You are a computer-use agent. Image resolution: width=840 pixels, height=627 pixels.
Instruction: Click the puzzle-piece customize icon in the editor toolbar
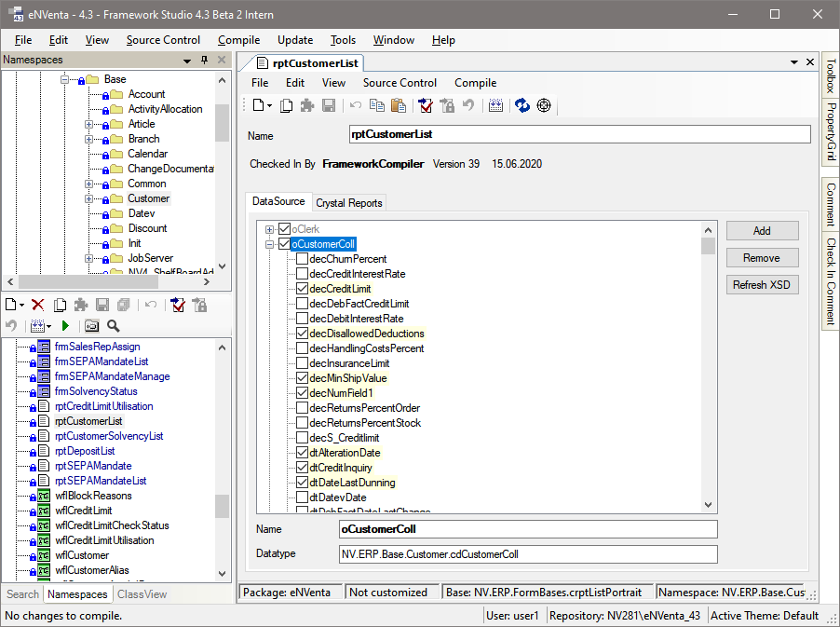307,105
